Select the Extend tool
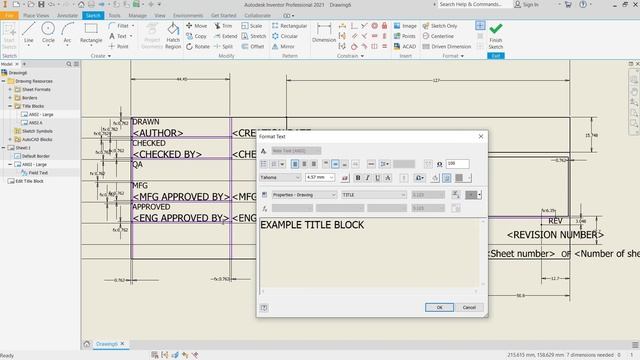 pyautogui.click(x=225, y=36)
